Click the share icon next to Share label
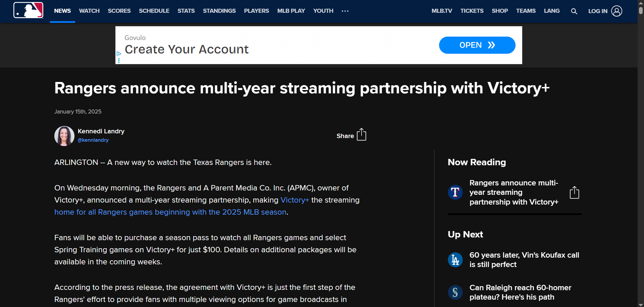Screen dimensions: 644x307 (361, 134)
